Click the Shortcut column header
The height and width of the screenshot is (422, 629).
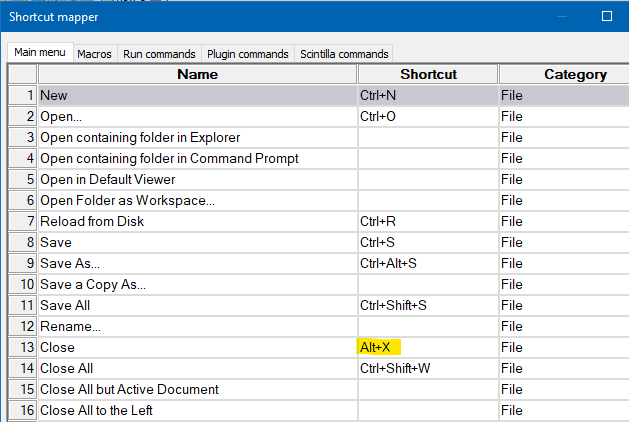coord(428,74)
